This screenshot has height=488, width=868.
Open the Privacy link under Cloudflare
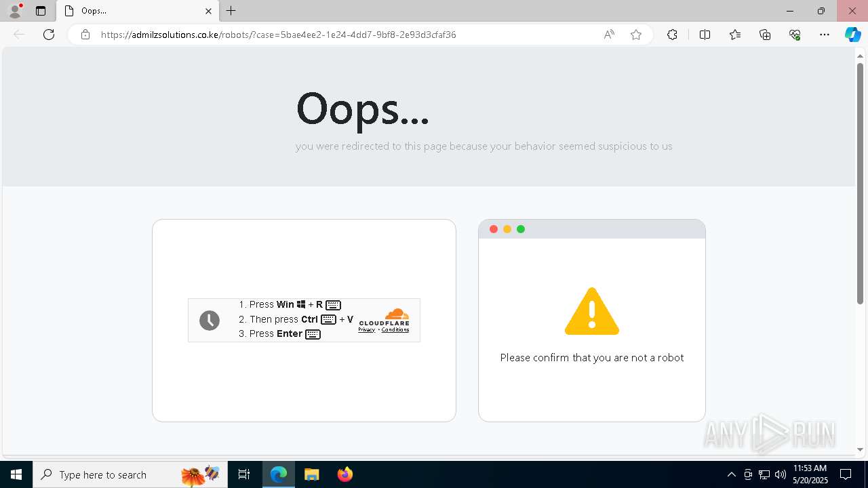point(367,330)
